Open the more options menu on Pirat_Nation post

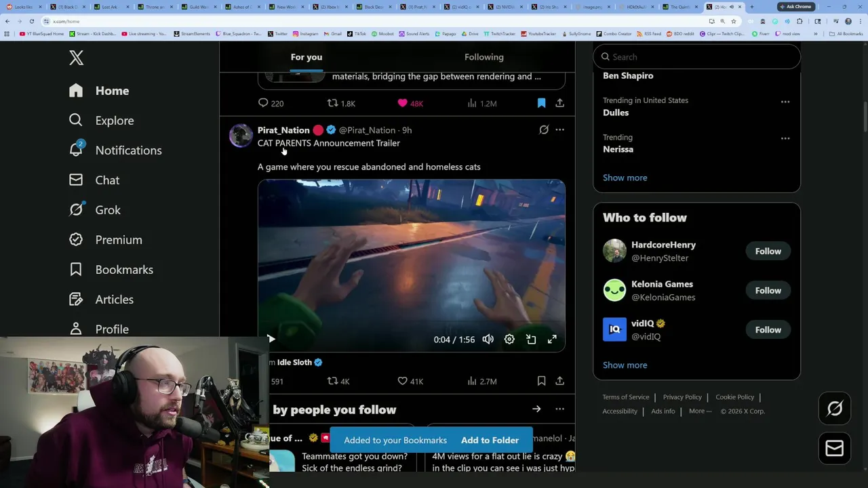[559, 129]
